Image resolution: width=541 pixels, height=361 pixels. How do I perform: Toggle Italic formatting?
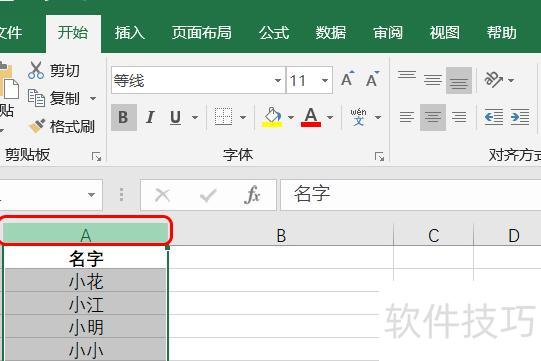150,117
